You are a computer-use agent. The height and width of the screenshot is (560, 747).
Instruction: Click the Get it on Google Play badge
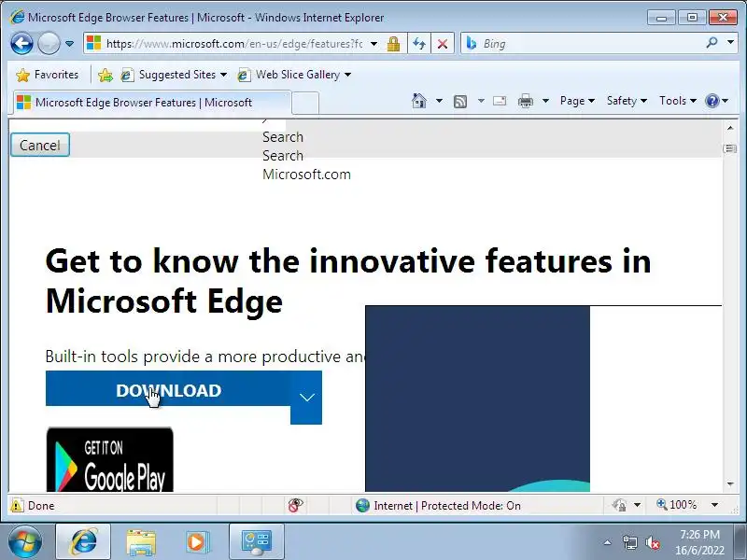pyautogui.click(x=109, y=460)
